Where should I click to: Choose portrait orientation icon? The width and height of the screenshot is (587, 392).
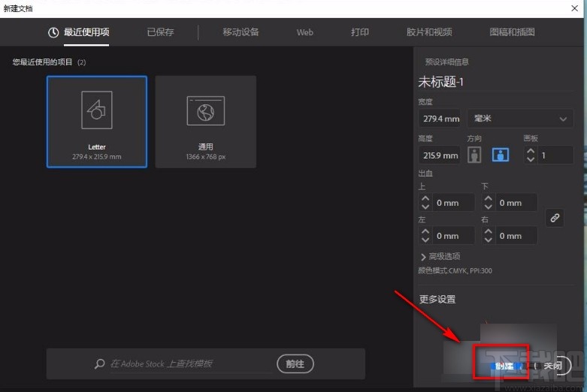[x=474, y=155]
